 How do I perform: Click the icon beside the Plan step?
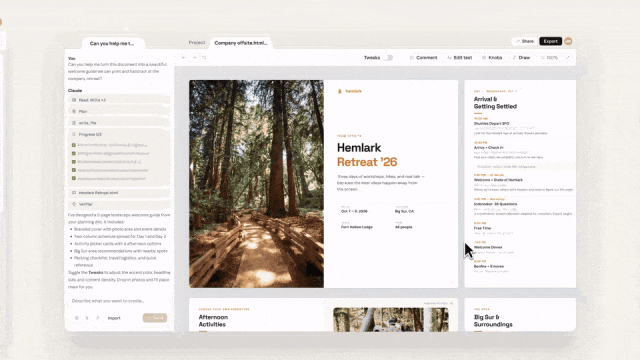pyautogui.click(x=74, y=111)
